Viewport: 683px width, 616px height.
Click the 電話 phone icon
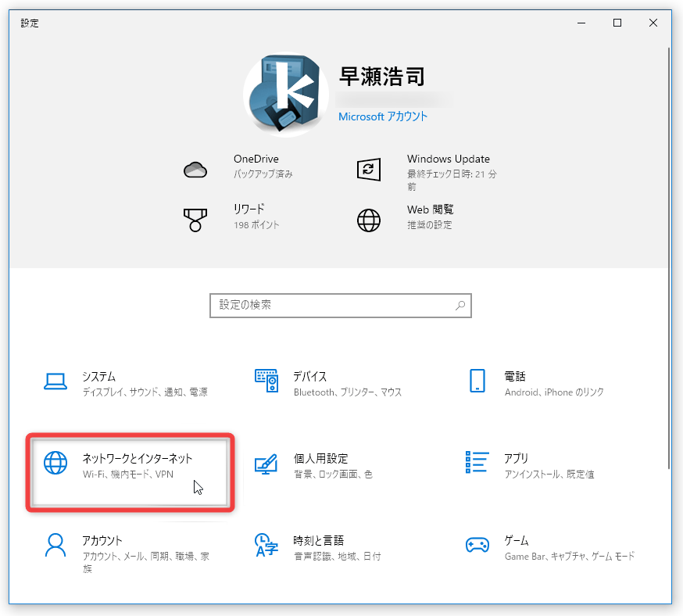click(477, 381)
